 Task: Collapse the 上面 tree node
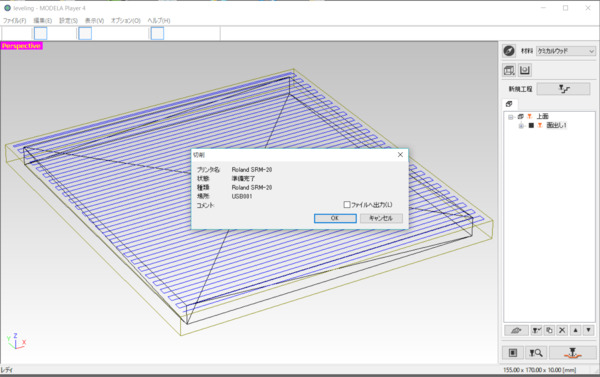510,117
